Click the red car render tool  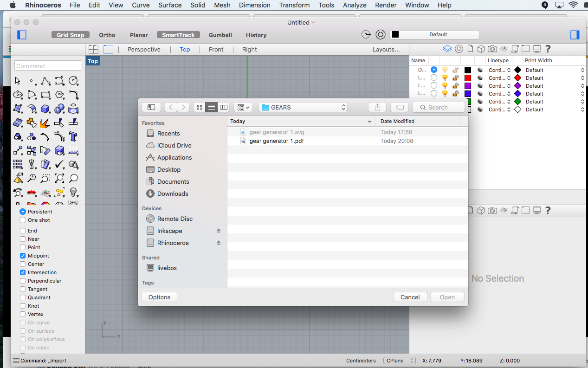[x=32, y=193]
